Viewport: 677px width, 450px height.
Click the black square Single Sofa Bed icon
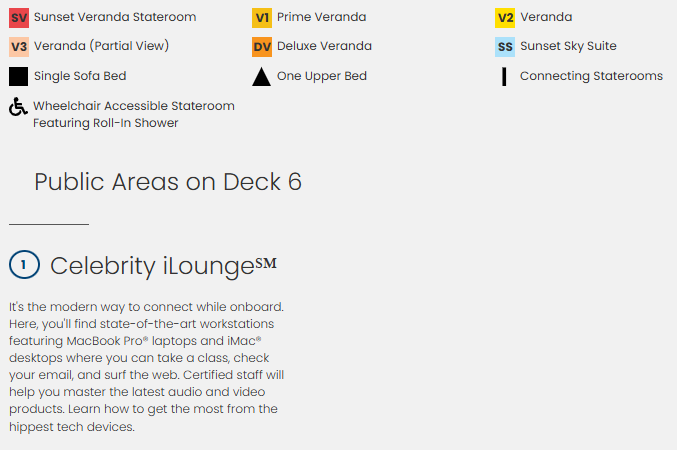click(18, 76)
